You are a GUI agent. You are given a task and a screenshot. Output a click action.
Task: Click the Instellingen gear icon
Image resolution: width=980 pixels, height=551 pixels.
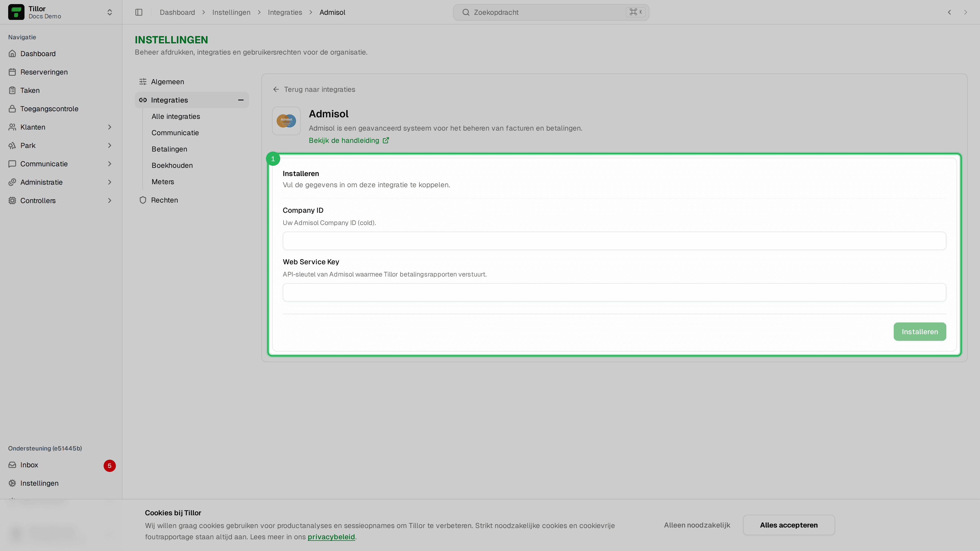pos(12,483)
